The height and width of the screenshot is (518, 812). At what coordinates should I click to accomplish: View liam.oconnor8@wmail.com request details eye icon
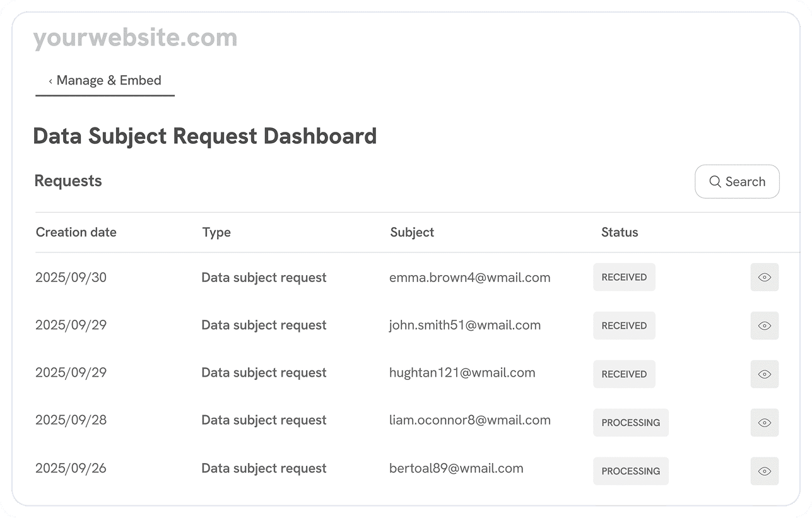tap(764, 423)
